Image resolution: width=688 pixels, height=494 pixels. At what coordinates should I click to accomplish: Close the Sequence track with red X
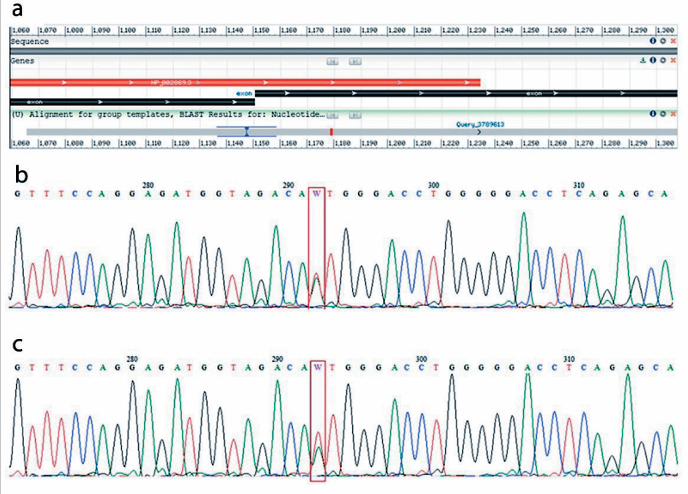pos(673,42)
